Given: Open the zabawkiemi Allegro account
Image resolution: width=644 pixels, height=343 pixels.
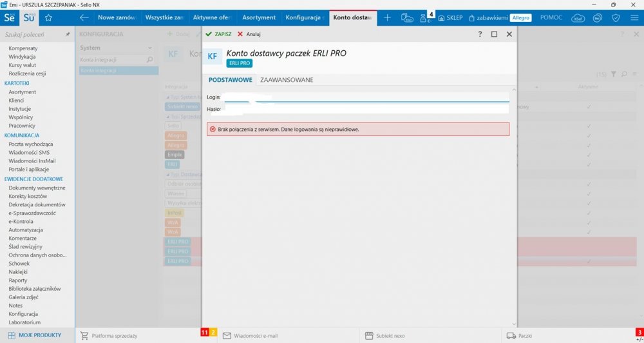Looking at the screenshot, I should point(500,17).
